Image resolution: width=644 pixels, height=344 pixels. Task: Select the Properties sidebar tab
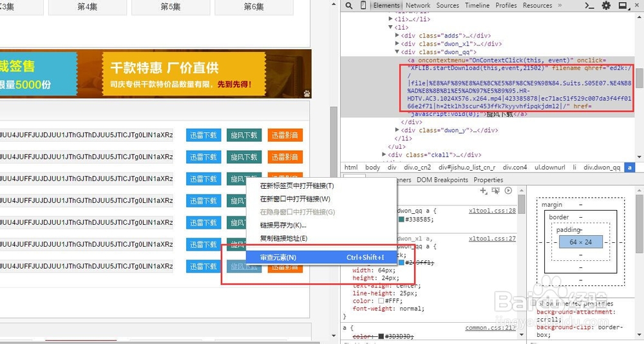(x=488, y=180)
